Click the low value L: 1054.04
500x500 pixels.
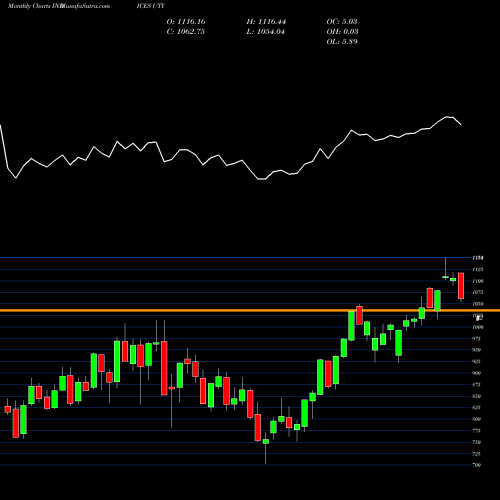pos(266,32)
